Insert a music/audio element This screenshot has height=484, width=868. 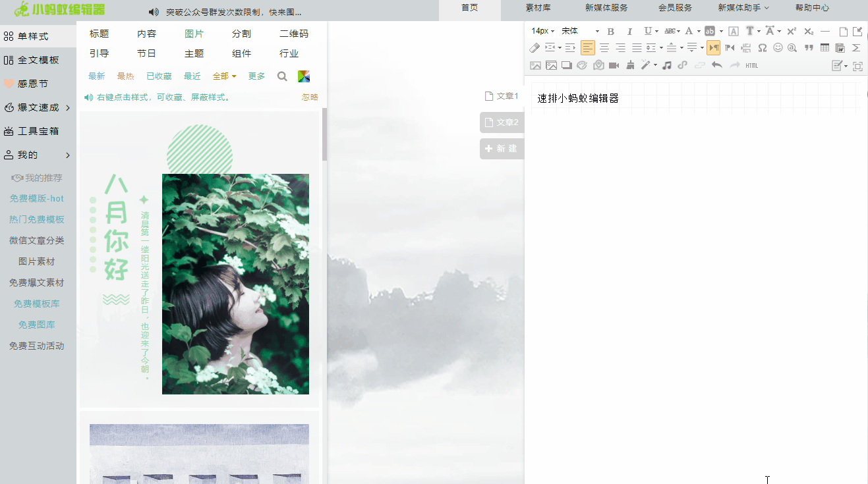[x=666, y=65]
